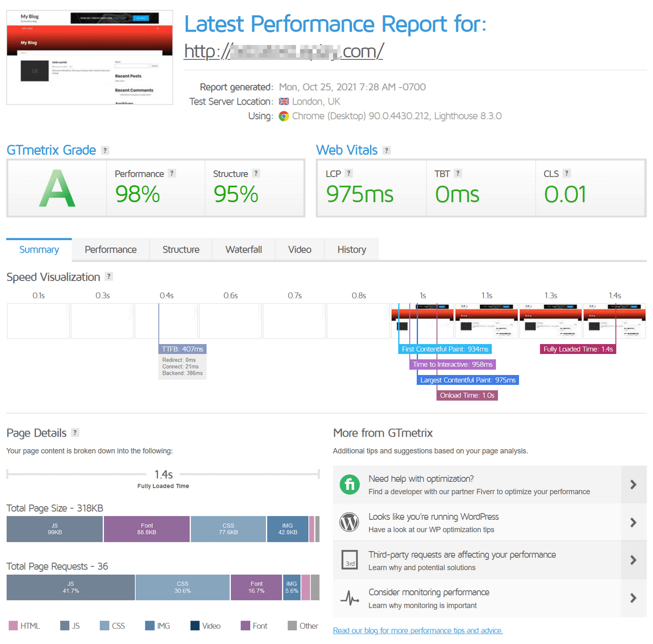Click the JS 41.7% requests segment
Image resolution: width=653 pixels, height=644 pixels.
[x=71, y=587]
